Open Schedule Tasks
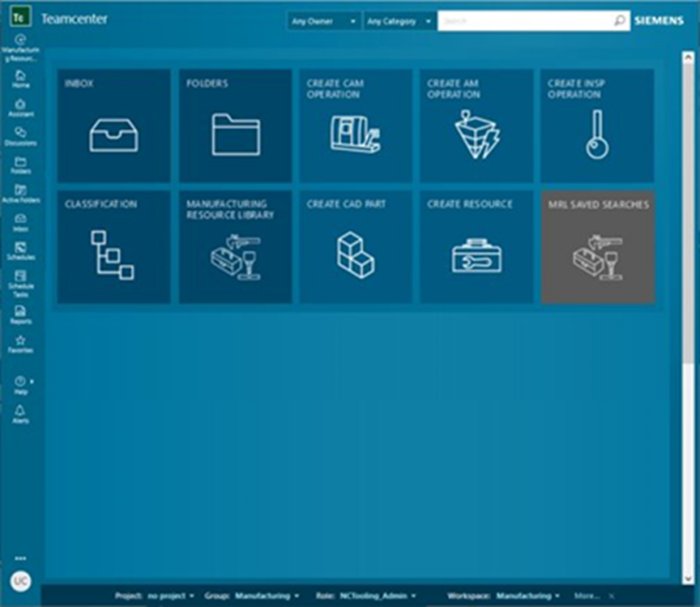Image resolution: width=700 pixels, height=607 pixels. tap(21, 280)
